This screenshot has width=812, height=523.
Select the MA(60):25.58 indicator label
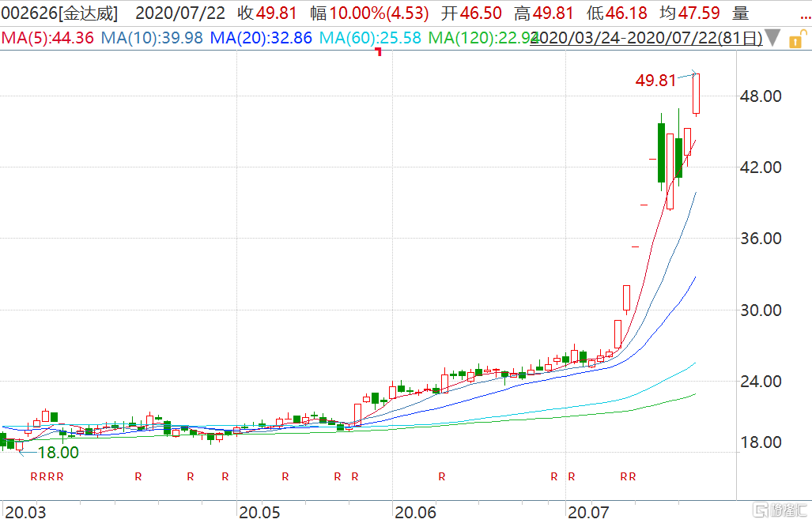pyautogui.click(x=370, y=38)
